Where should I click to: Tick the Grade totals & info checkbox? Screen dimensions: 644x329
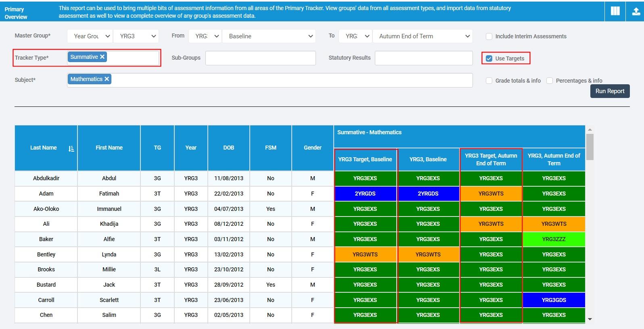(x=489, y=81)
